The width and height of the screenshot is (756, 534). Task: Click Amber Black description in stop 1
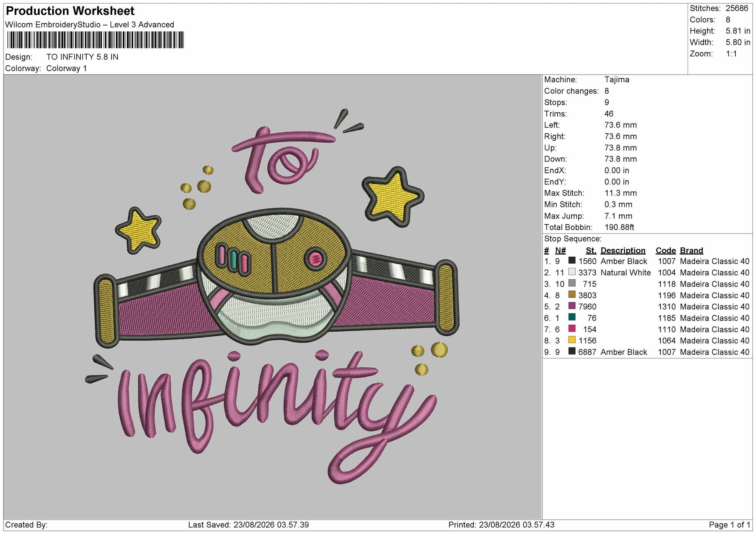[624, 261]
